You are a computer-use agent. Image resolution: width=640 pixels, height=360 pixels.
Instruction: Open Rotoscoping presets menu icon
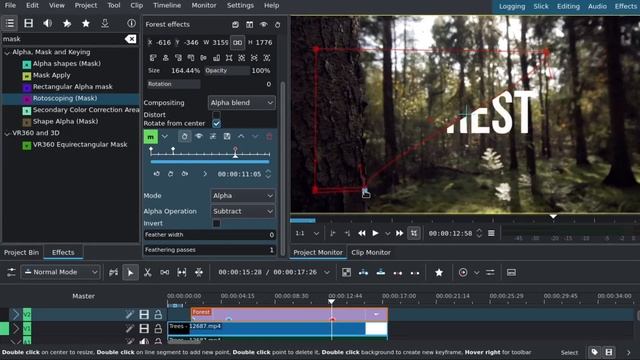pos(213,136)
